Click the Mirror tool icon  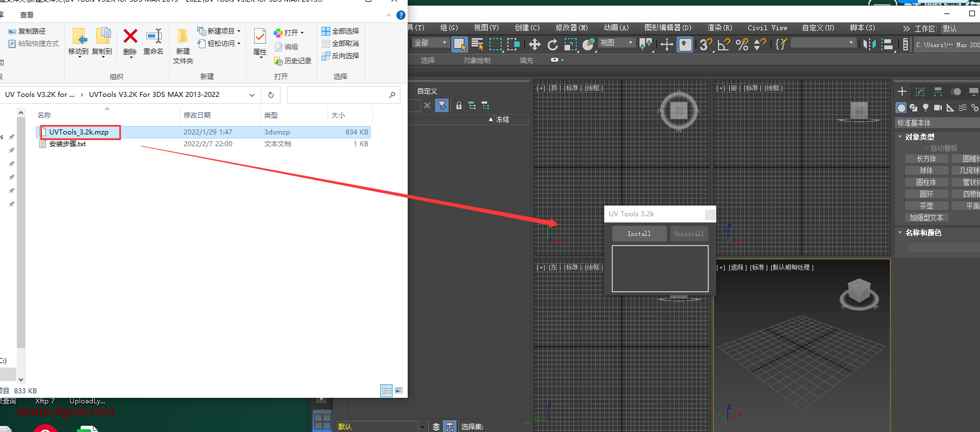tap(869, 44)
